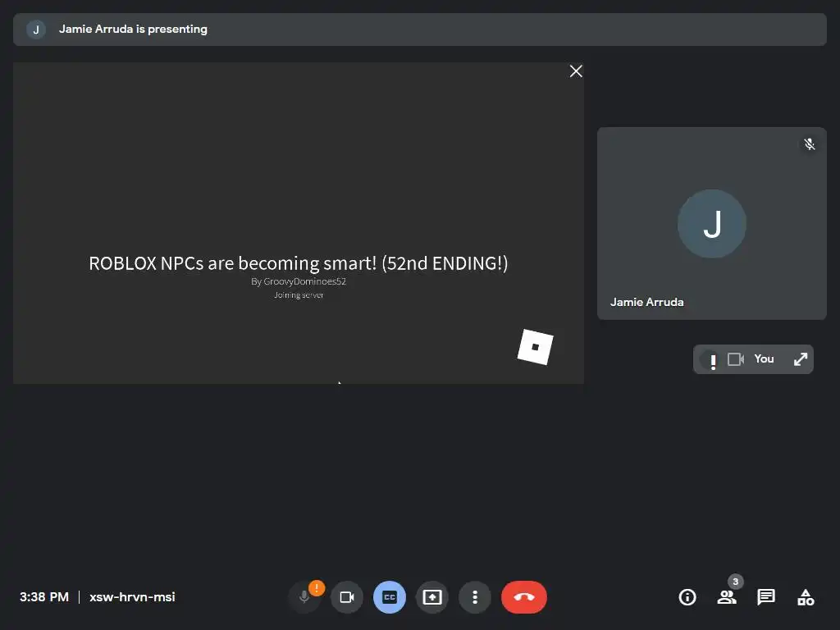
Task: Leave the call with the red hang-up button
Action: (524, 597)
